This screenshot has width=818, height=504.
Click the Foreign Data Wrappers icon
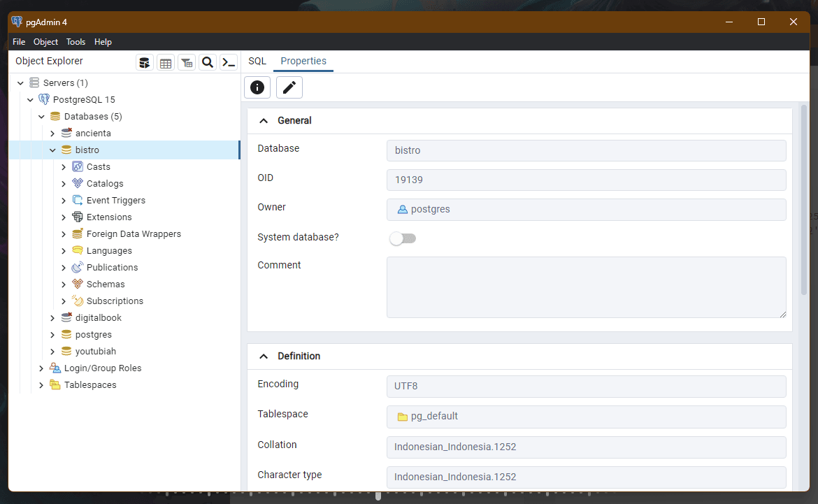pos(78,233)
